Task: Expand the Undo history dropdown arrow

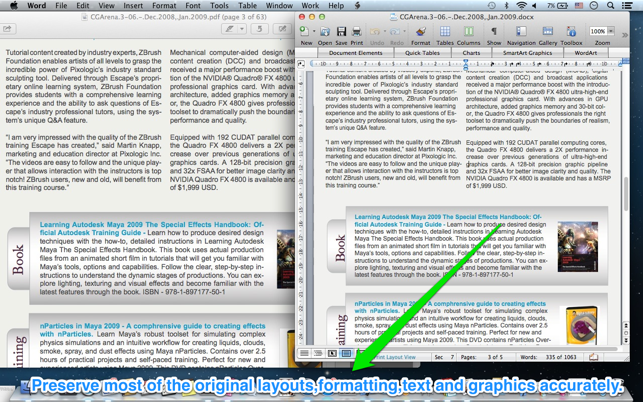Action: tap(385, 31)
